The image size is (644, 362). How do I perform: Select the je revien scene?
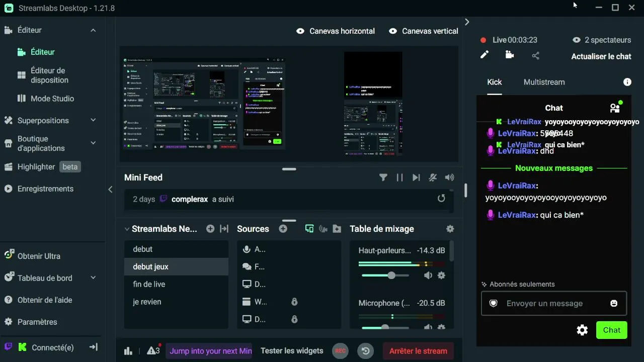[176, 302]
